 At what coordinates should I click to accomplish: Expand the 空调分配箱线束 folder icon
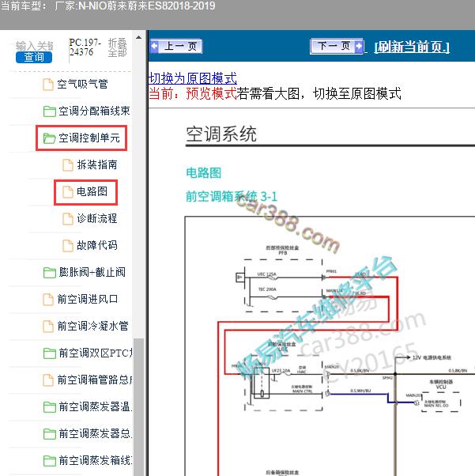(49, 111)
